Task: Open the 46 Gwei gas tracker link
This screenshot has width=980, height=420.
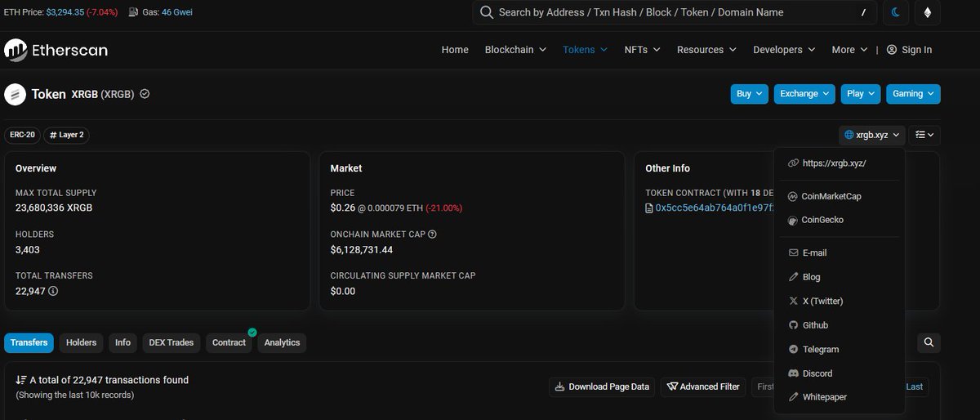Action: click(x=177, y=12)
